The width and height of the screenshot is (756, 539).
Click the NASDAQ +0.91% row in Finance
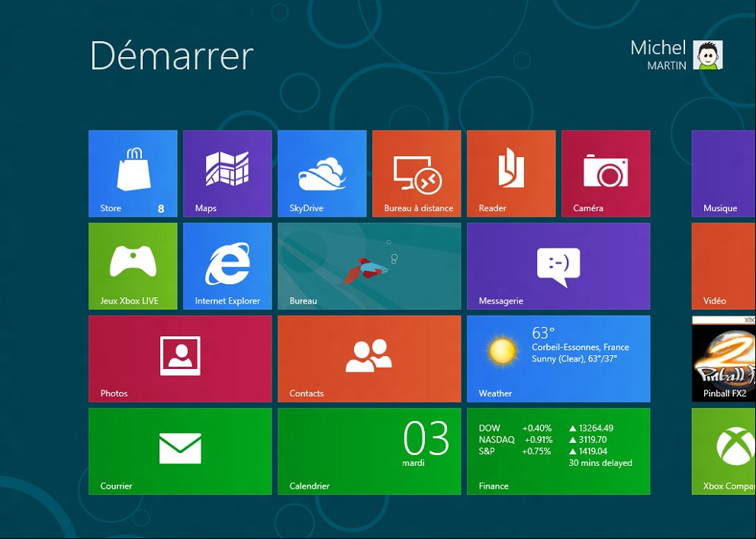(543, 440)
